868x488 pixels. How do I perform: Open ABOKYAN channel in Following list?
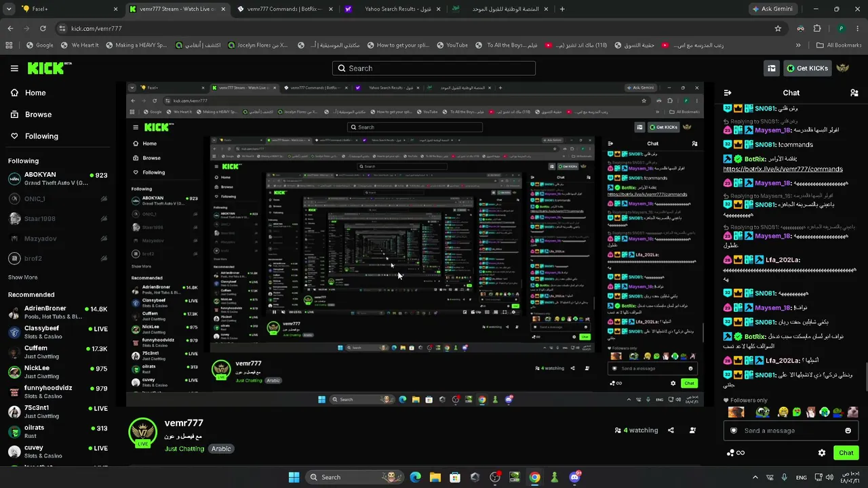(58, 179)
